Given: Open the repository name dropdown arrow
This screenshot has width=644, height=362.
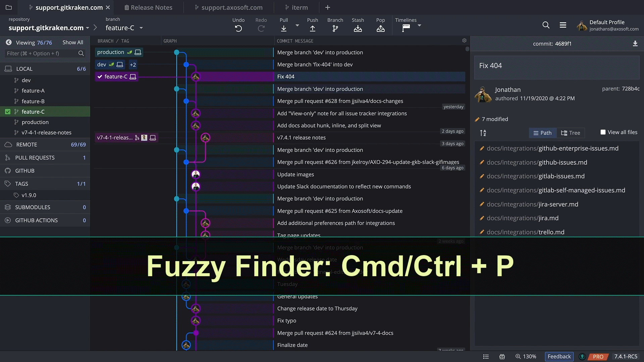Looking at the screenshot, I should click(x=88, y=28).
